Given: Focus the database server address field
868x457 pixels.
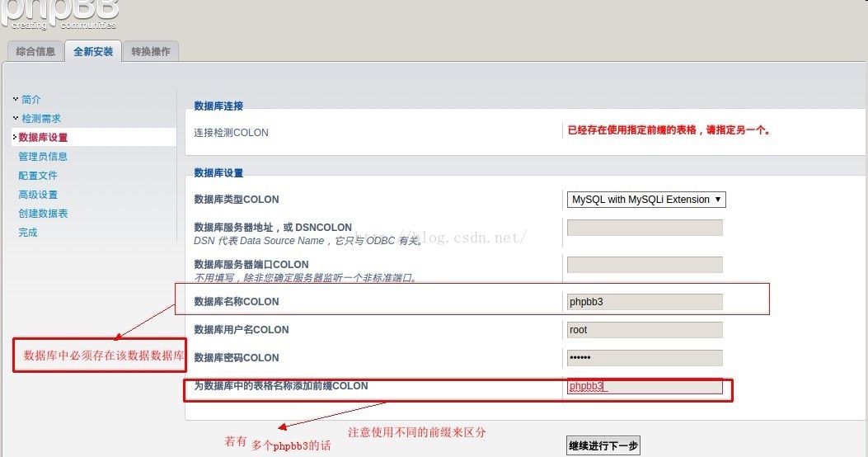Looking at the screenshot, I should tap(645, 228).
